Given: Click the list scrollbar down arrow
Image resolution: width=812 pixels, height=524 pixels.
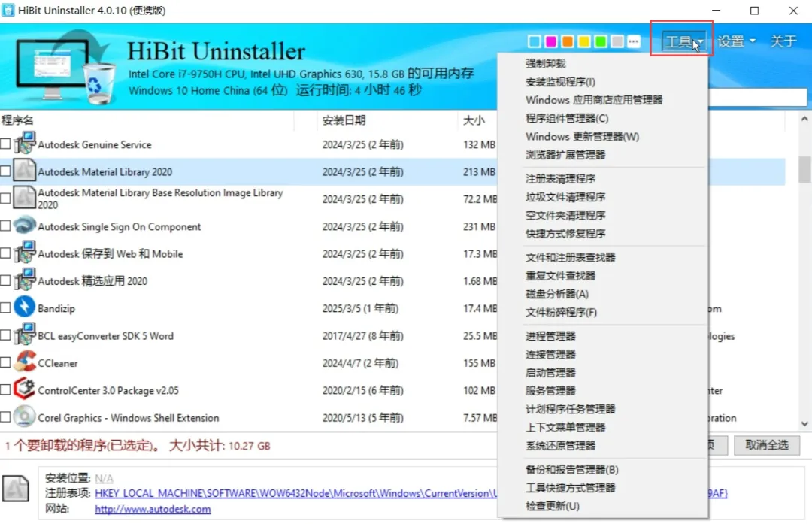Looking at the screenshot, I should [x=804, y=423].
